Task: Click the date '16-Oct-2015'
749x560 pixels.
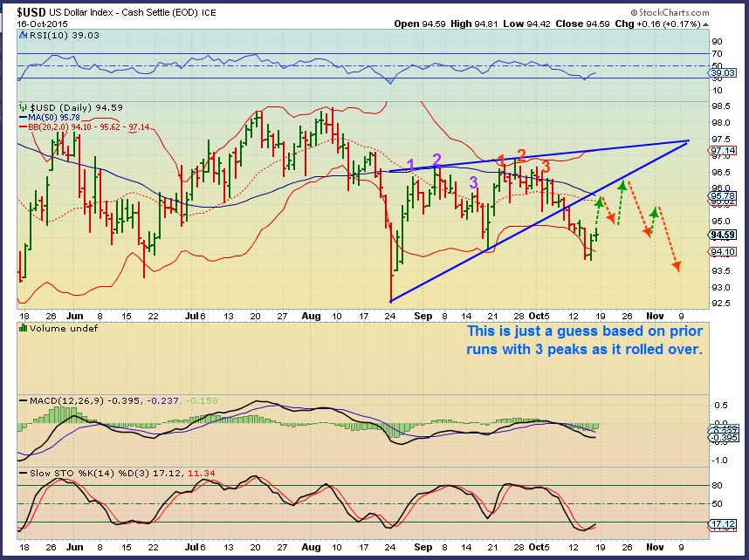Action: [43, 24]
